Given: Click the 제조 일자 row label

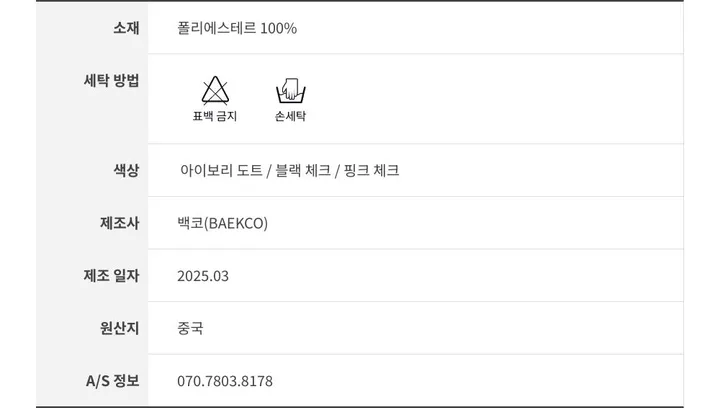Looking at the screenshot, I should pos(111,276).
